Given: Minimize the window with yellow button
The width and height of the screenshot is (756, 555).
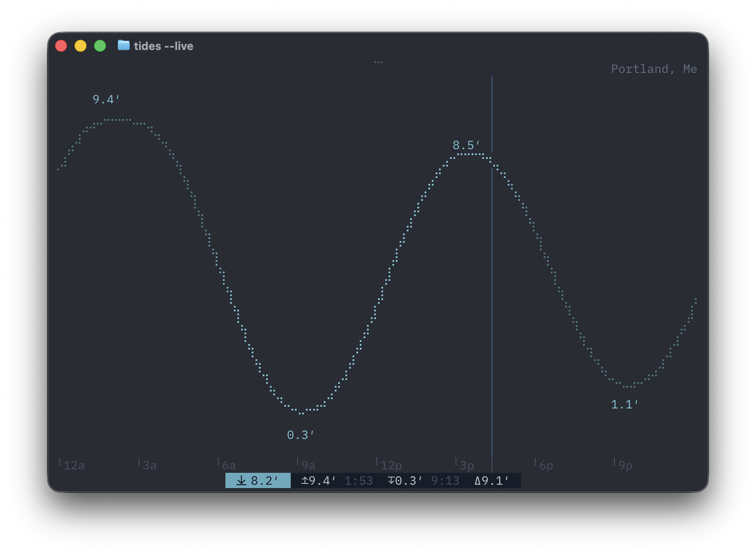Looking at the screenshot, I should (x=81, y=46).
